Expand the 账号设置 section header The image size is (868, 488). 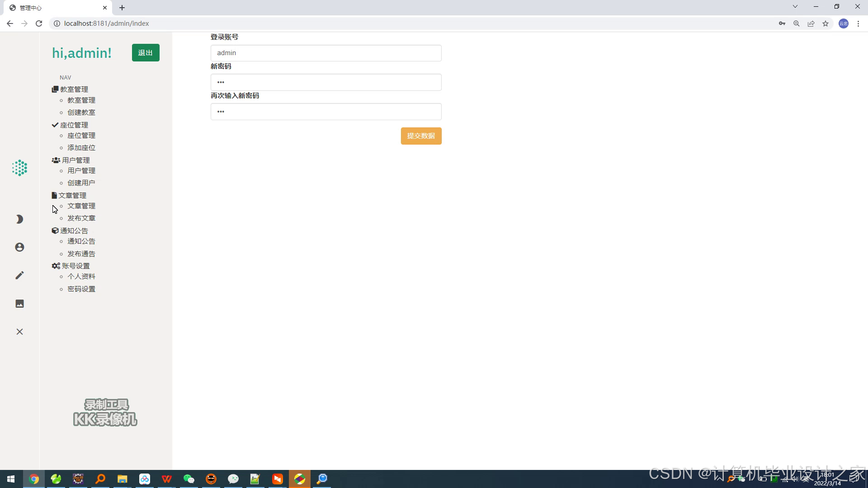(71, 266)
